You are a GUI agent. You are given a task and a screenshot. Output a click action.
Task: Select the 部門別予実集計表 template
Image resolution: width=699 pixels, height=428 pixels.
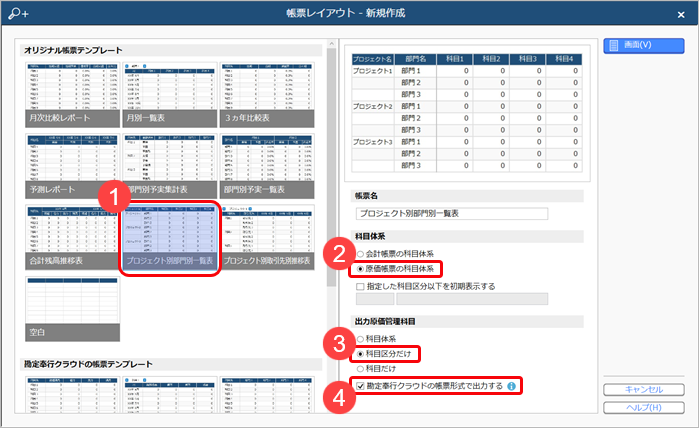[x=170, y=166]
